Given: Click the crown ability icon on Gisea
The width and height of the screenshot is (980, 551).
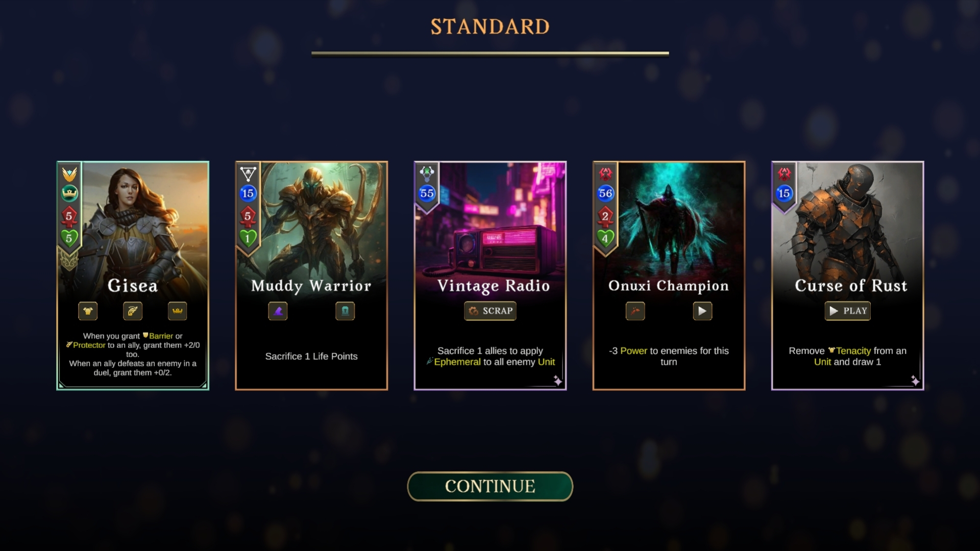Looking at the screenshot, I should pos(178,311).
